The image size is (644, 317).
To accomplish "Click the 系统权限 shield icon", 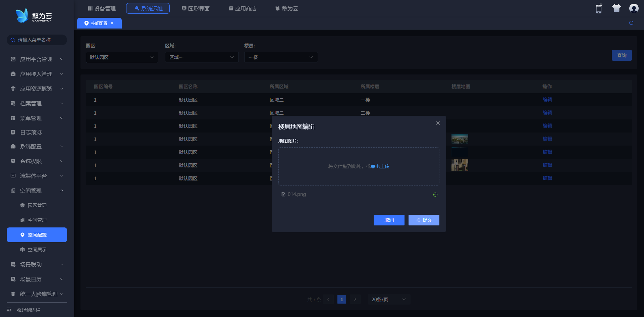I will tap(13, 161).
